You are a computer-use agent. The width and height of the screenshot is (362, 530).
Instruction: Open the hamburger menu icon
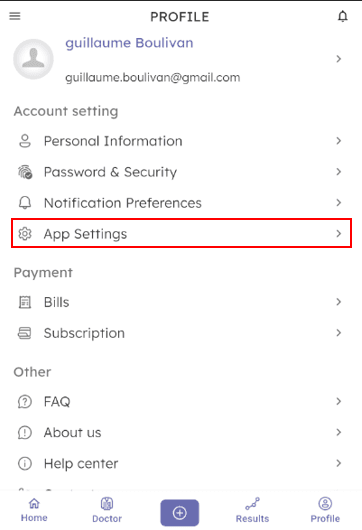click(x=15, y=16)
